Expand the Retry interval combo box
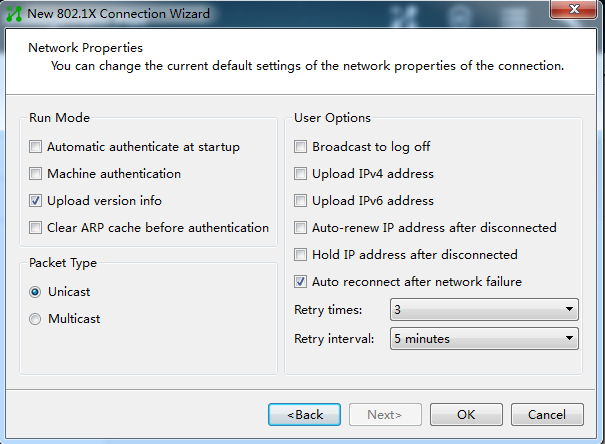 pyautogui.click(x=484, y=339)
